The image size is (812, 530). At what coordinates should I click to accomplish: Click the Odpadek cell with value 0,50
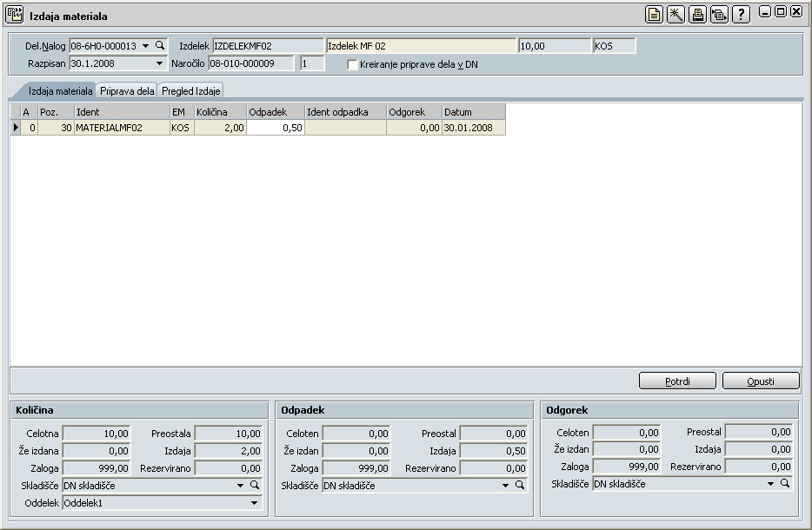[276, 128]
